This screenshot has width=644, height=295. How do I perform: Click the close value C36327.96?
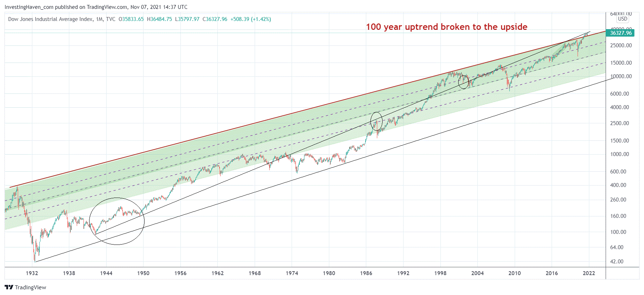point(215,19)
